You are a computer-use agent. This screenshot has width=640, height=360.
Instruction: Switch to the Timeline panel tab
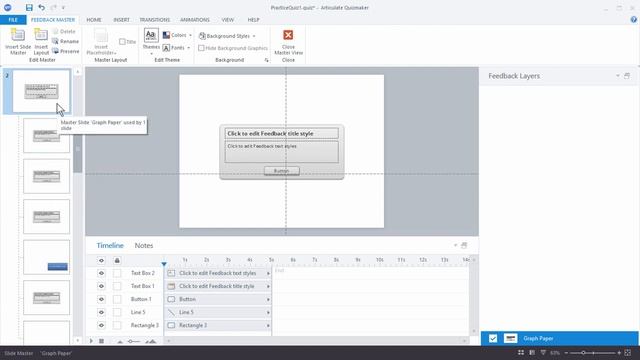(x=110, y=245)
